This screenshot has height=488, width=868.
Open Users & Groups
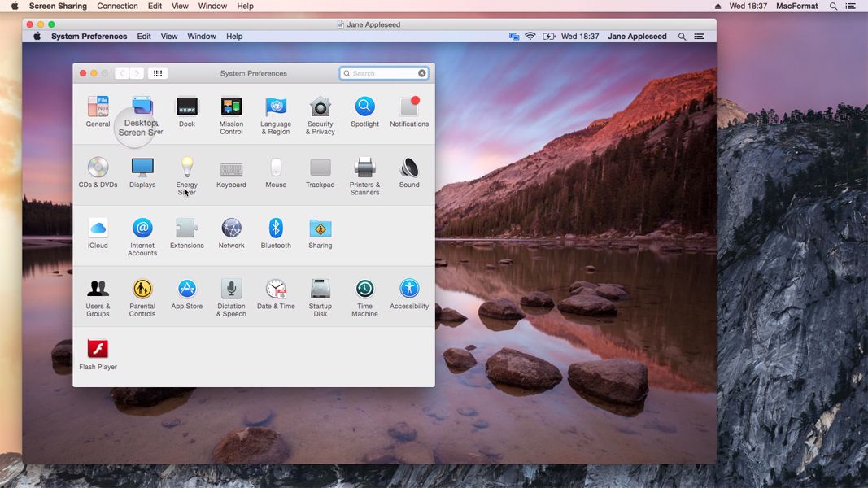click(98, 290)
